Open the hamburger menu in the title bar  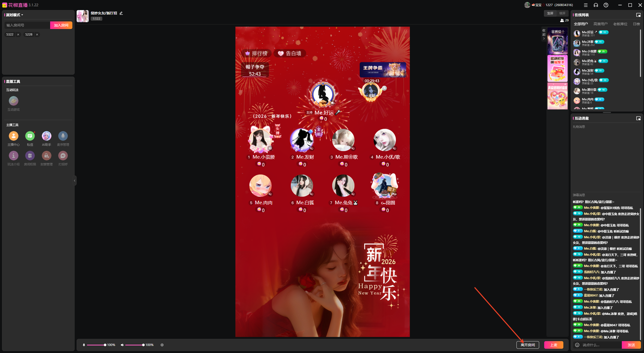pos(586,5)
